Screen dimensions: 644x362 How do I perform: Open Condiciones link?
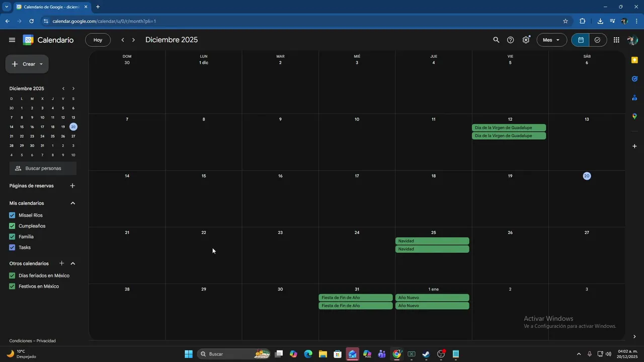(21, 341)
